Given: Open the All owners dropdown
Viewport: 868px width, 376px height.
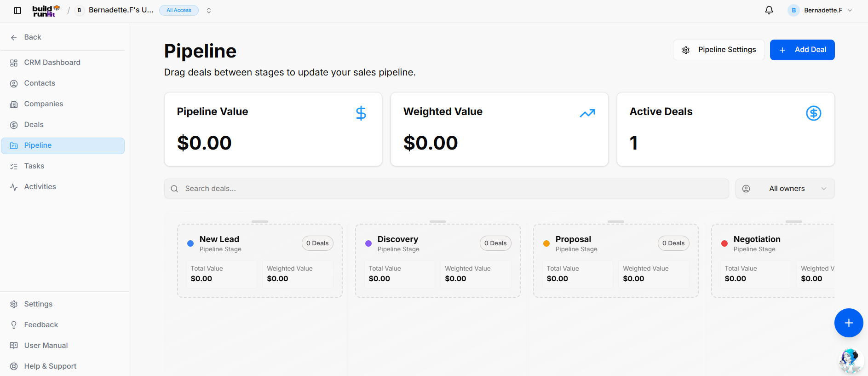Looking at the screenshot, I should 785,189.
